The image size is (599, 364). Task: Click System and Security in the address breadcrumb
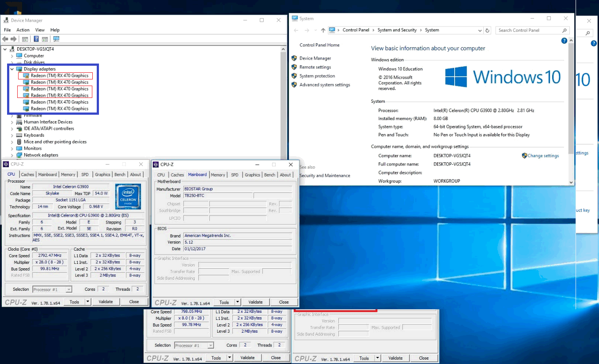[397, 30]
